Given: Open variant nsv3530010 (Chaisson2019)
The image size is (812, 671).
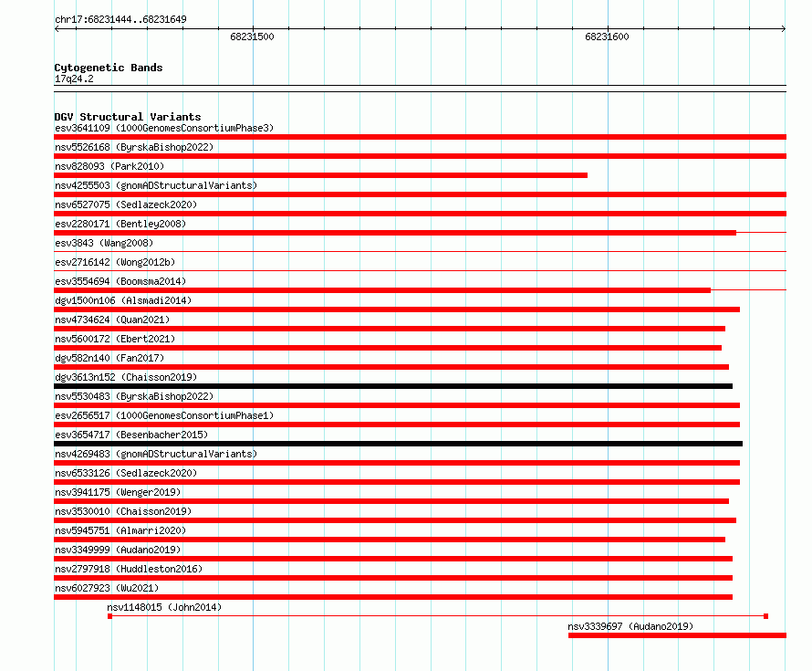Looking at the screenshot, I should [x=123, y=511].
